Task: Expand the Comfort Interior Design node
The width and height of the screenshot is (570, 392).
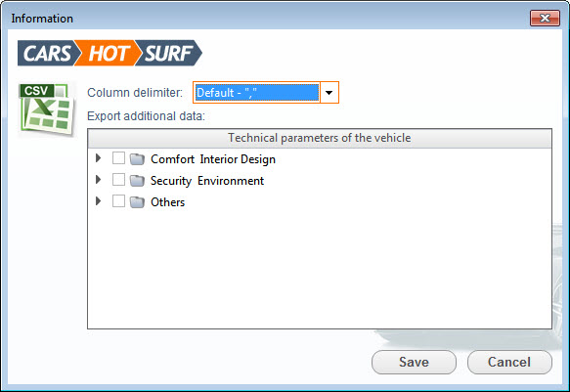Action: click(x=98, y=158)
